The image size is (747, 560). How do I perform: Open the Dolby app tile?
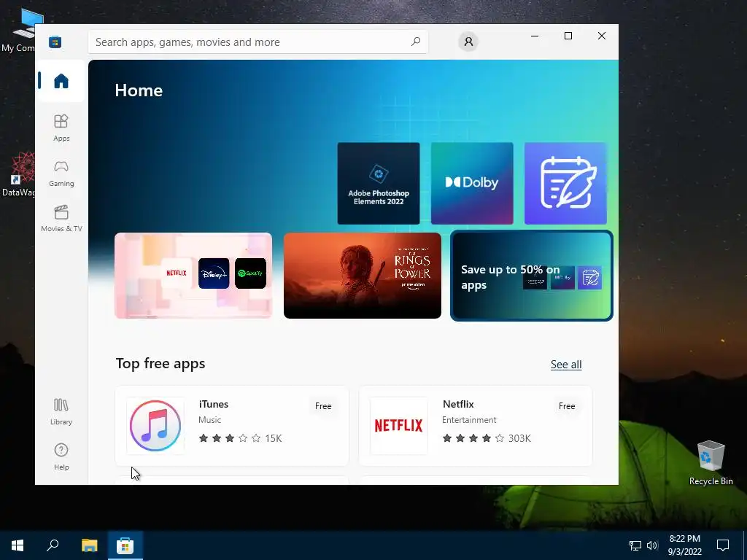(472, 183)
